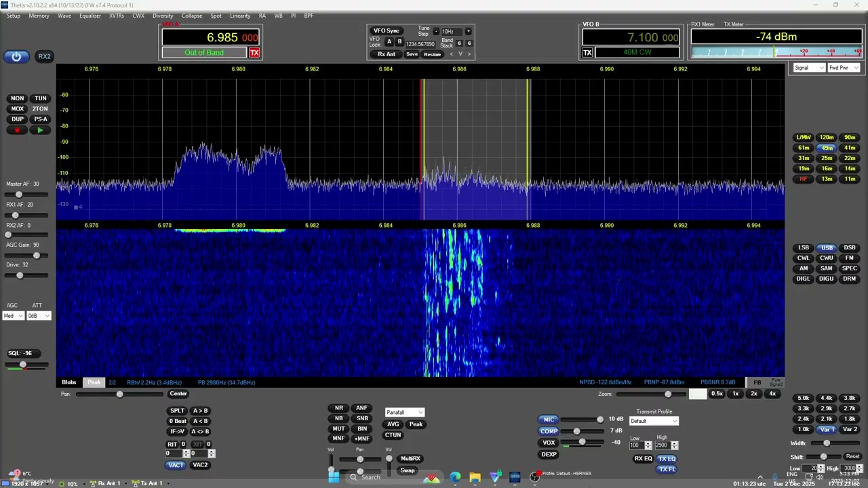Screen dimensions: 868x488
Task: Click the Rx Ant button
Action: [387, 54]
